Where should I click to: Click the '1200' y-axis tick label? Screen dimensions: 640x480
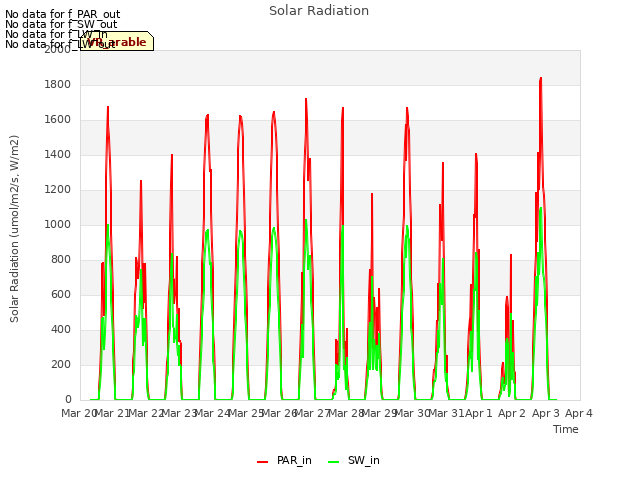58,190
